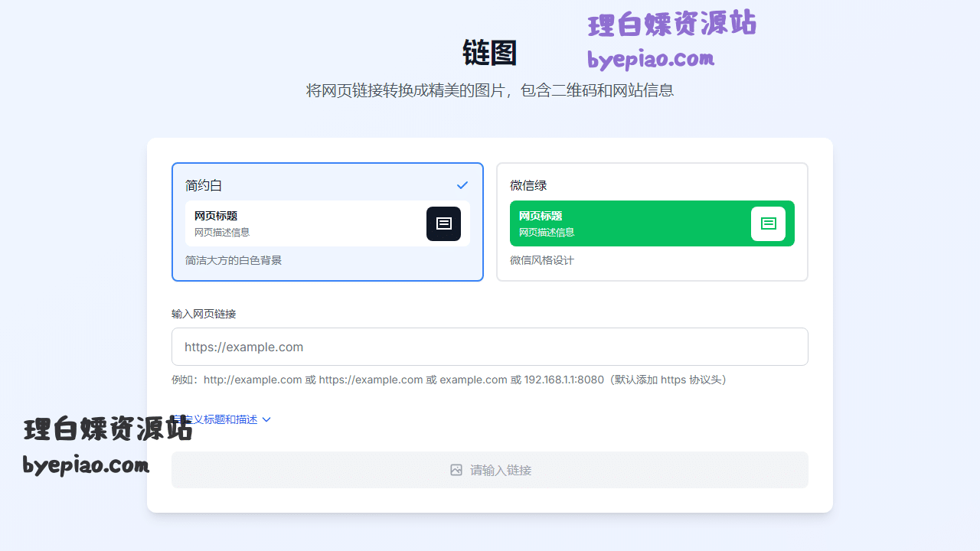980x551 pixels.
Task: Click the green icon block in WeChat template preview
Action: pyautogui.click(x=768, y=223)
